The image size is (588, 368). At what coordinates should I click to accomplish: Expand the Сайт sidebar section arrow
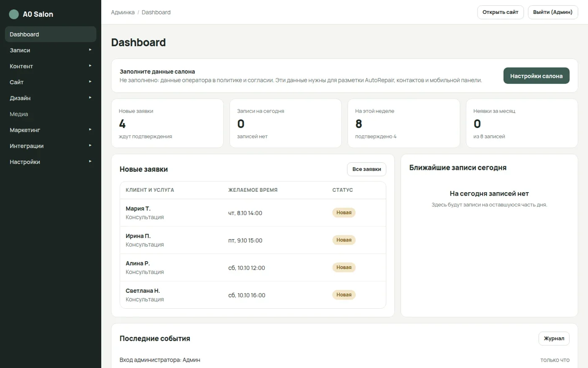90,82
